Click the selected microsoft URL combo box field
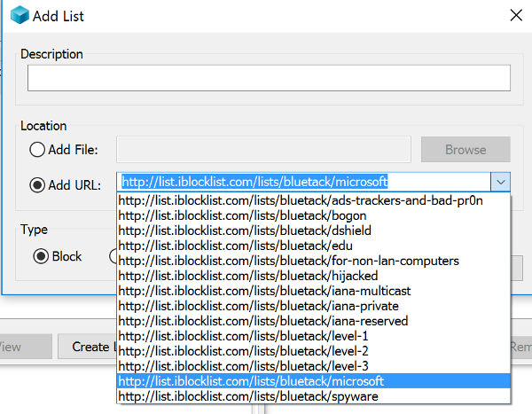 301,183
